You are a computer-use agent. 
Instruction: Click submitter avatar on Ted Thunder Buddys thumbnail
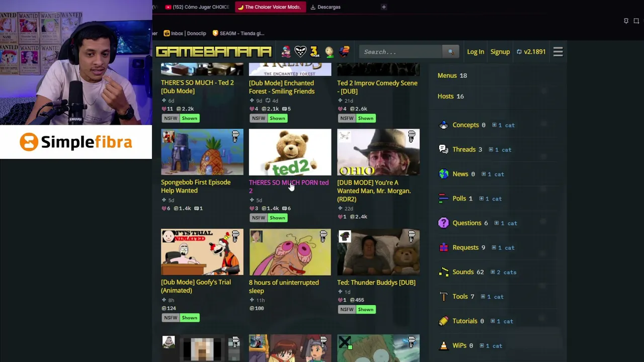[x=345, y=236]
